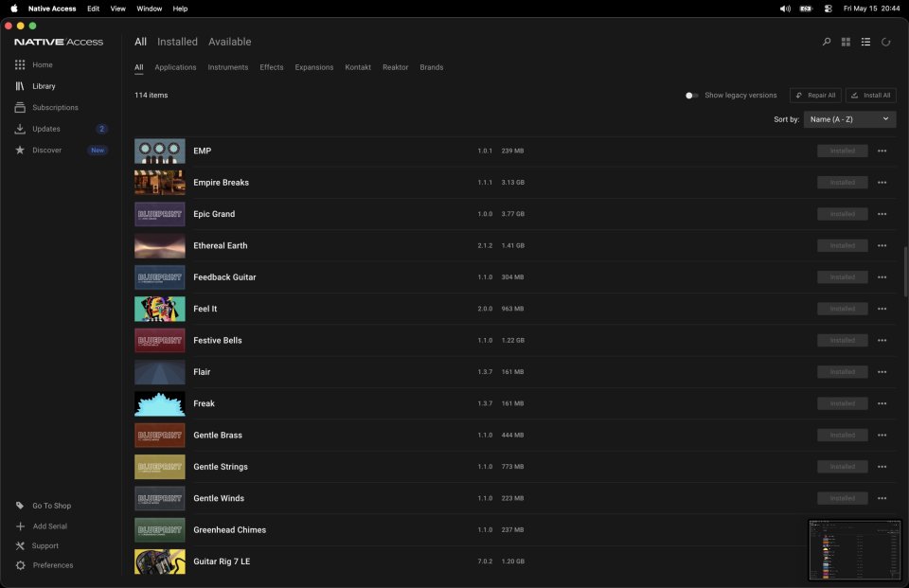Click Installed button for Feel It

[843, 309]
